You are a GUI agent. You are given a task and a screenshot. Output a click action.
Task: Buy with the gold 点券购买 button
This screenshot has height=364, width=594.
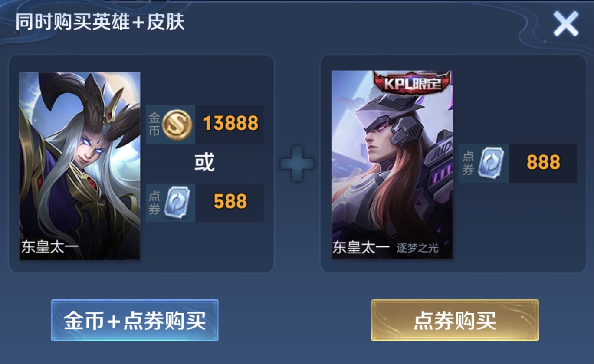[455, 320]
